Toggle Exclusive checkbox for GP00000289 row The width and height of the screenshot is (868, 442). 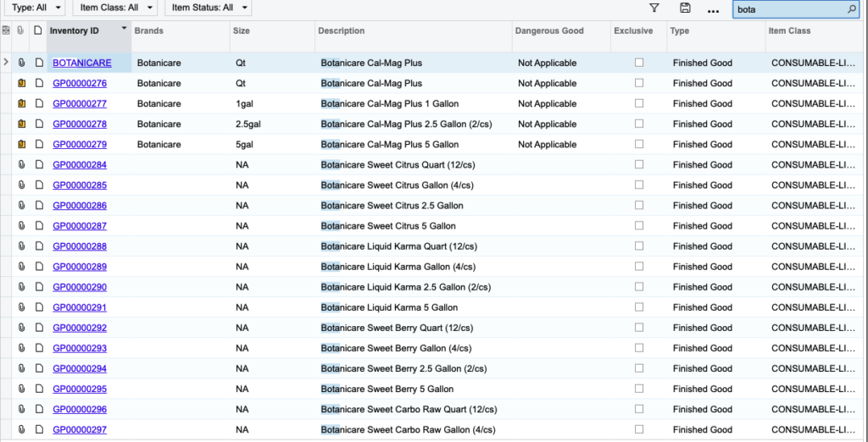(x=639, y=266)
